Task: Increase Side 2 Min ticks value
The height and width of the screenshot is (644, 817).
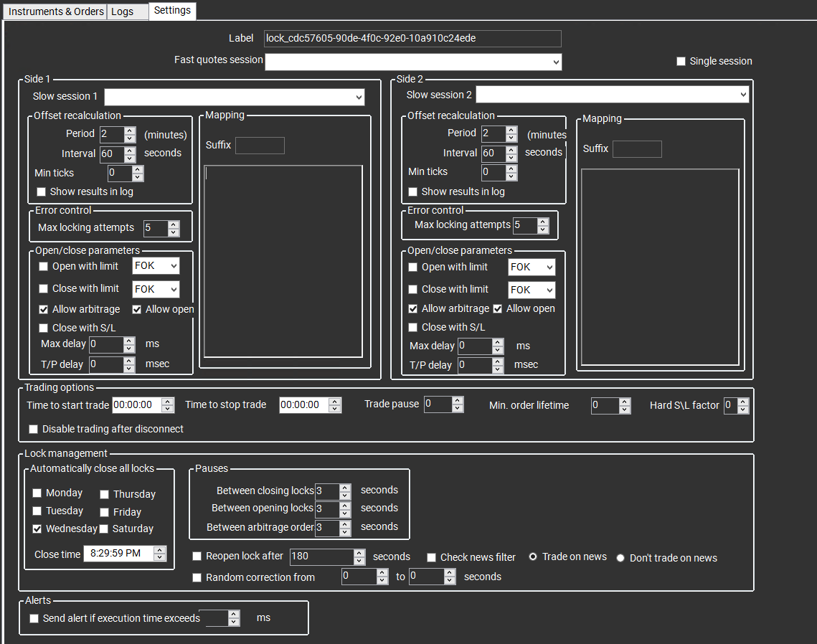Action: (x=511, y=169)
